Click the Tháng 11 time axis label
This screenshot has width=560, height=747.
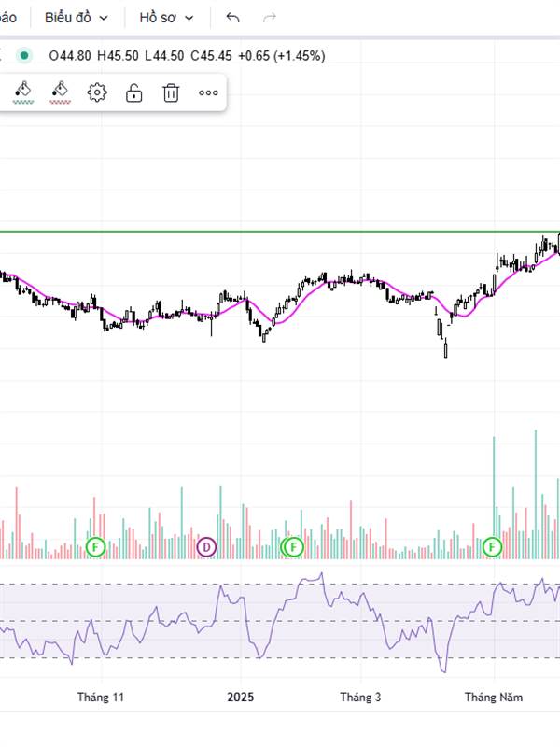point(101,697)
